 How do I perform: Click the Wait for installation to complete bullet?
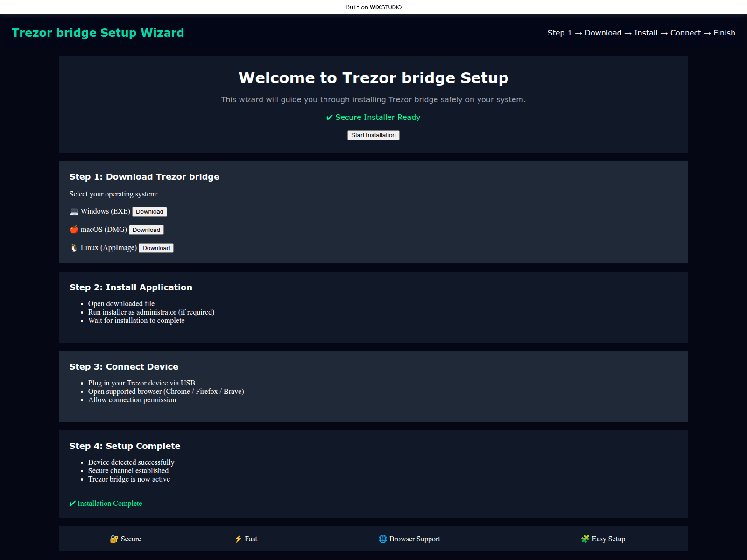[136, 321]
